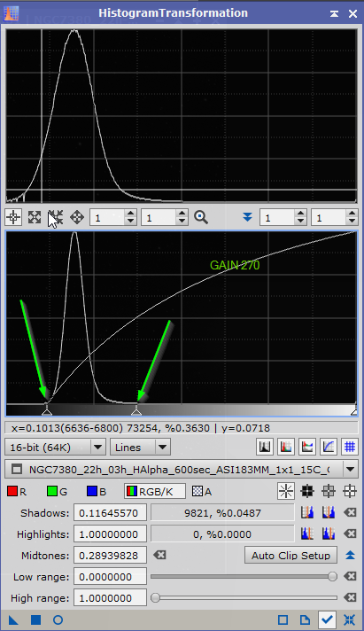
Task: Toggle the first histogram display icon after Lines
Action: (x=265, y=447)
